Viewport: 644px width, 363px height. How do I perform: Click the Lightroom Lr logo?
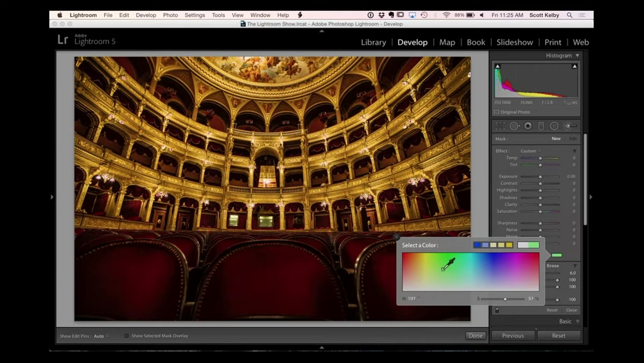(x=63, y=39)
